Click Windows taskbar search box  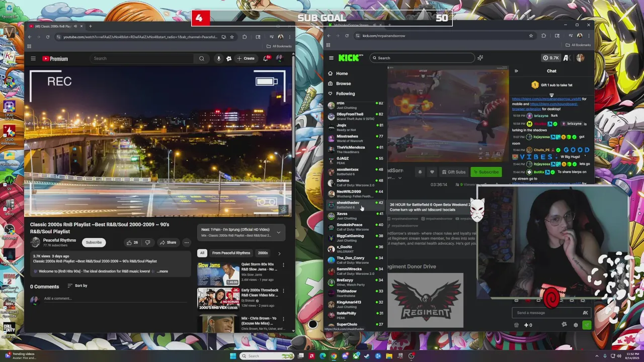coord(267,356)
